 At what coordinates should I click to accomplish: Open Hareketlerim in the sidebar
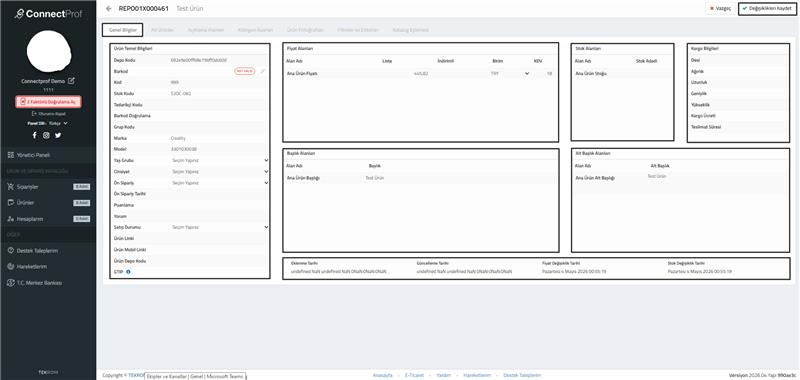48,267
